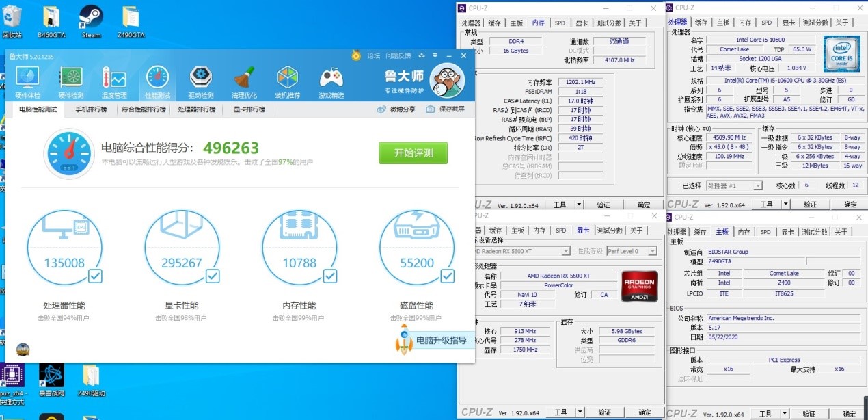Image resolution: width=868 pixels, height=420 pixels.
Task: Untick the checkbox beside the 55200 disk score
Action: [x=448, y=276]
